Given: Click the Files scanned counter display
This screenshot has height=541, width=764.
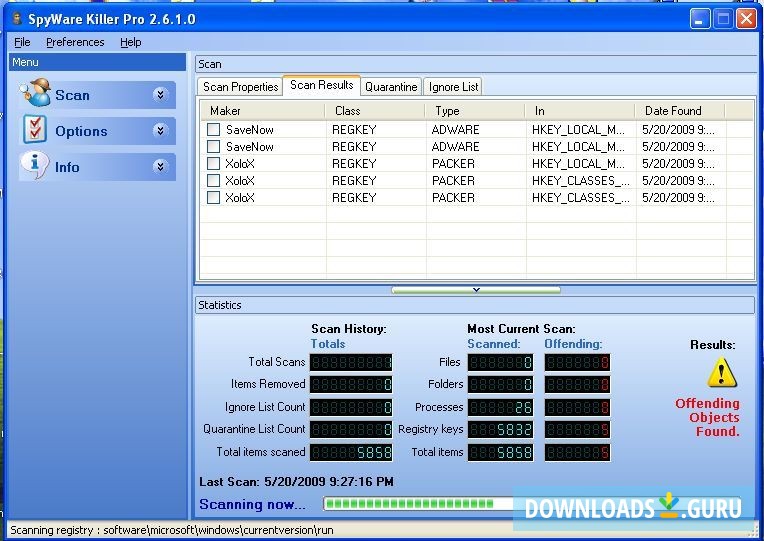Looking at the screenshot, I should 500,362.
